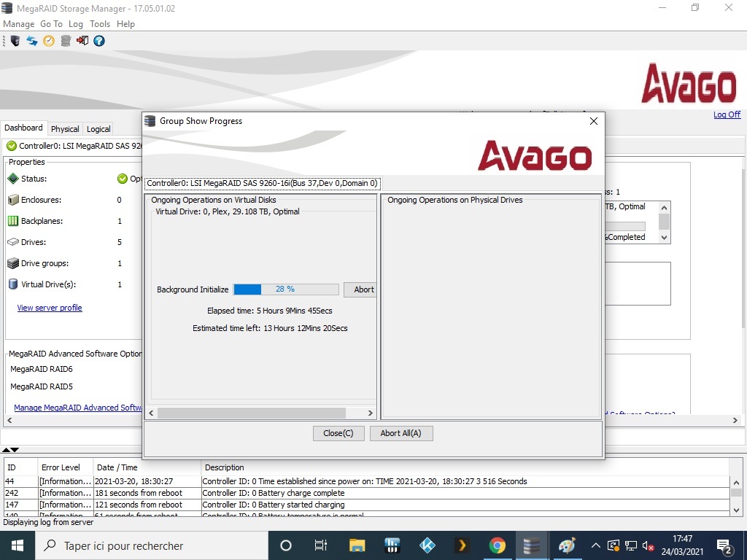Click the dialog scrollbar right arrow

pyautogui.click(x=370, y=413)
